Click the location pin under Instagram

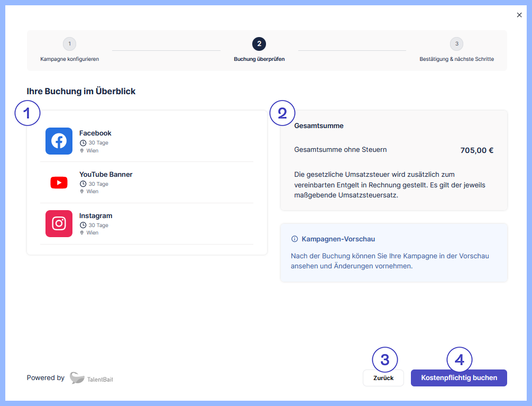point(82,233)
